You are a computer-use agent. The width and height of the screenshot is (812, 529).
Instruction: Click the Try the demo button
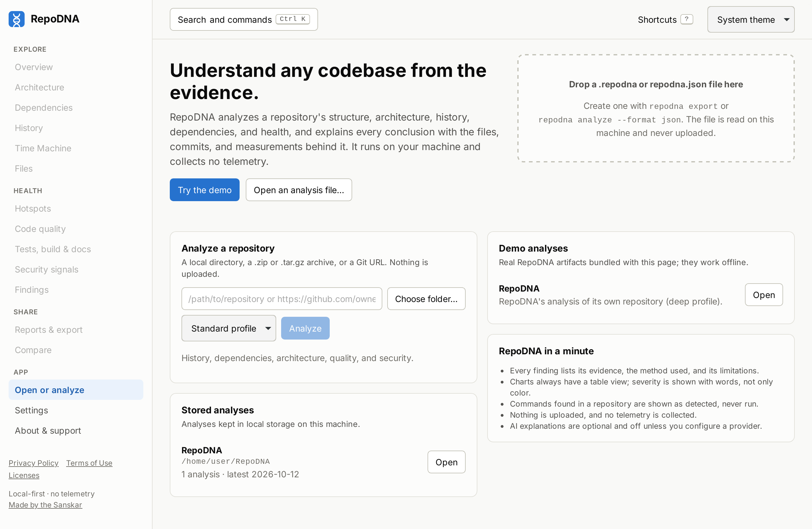pos(205,190)
